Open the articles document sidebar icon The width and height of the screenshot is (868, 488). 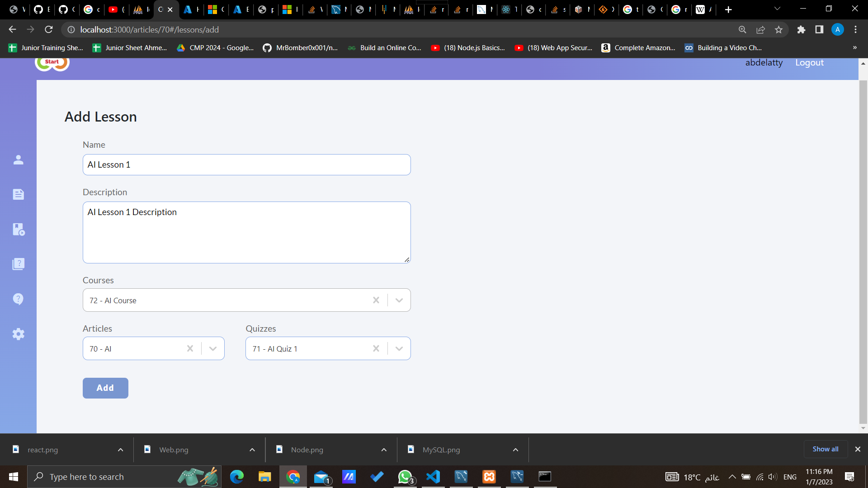click(18, 194)
